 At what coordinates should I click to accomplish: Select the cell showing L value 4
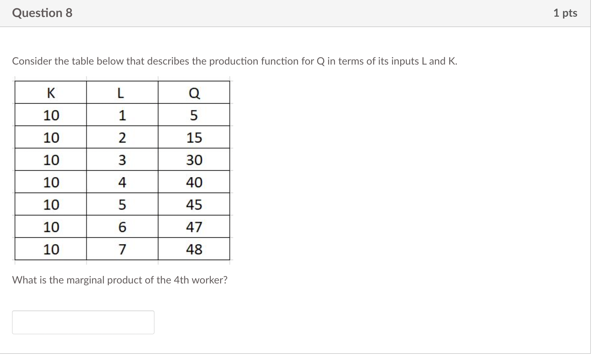pos(122,182)
